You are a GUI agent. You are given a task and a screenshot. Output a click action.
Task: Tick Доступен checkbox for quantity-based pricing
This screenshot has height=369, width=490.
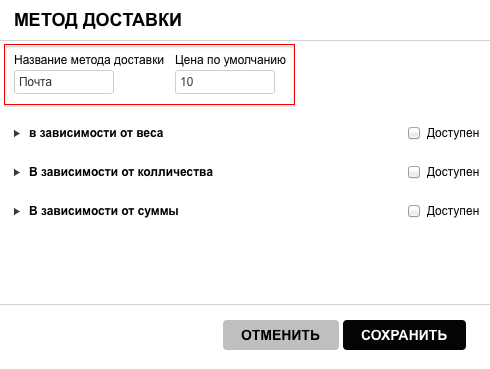(414, 172)
